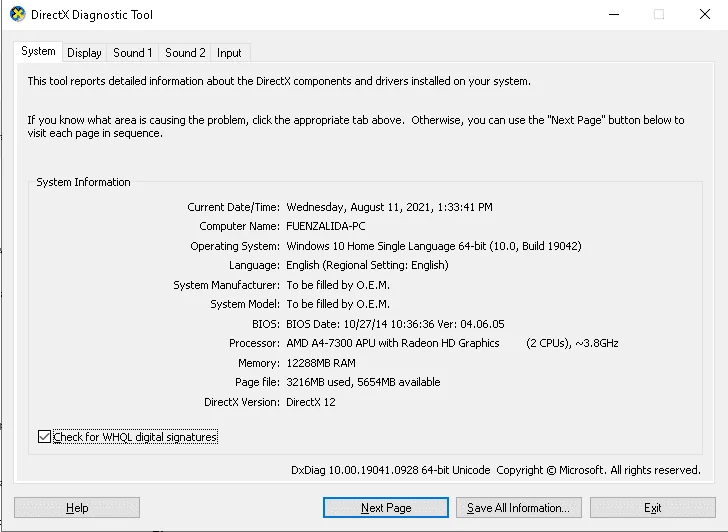Click the DirectX Version label

tap(241, 402)
